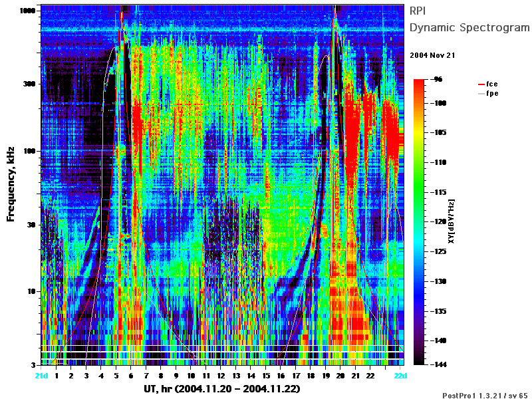Viewport: 532px width, 399px height.
Task: Click the gray fpe legend line marker
Action: pyautogui.click(x=481, y=94)
